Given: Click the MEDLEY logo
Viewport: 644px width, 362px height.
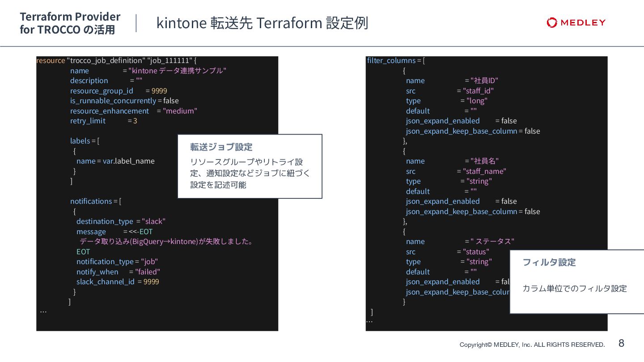Looking at the screenshot, I should (x=576, y=22).
